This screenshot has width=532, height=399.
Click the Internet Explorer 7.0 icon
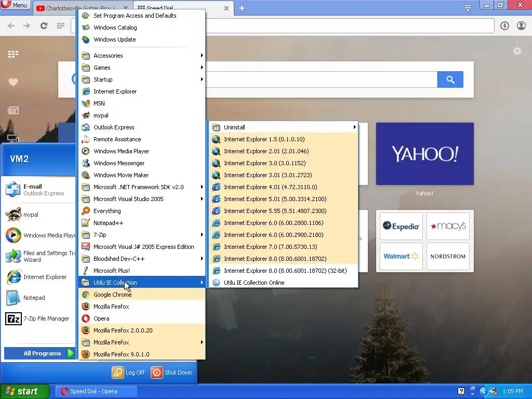[x=216, y=247]
